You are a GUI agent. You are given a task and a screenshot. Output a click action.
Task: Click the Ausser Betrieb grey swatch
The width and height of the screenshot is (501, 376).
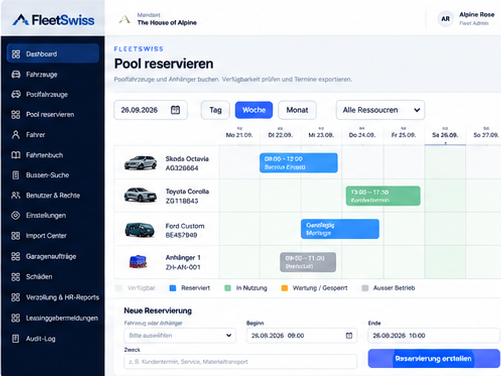point(365,288)
